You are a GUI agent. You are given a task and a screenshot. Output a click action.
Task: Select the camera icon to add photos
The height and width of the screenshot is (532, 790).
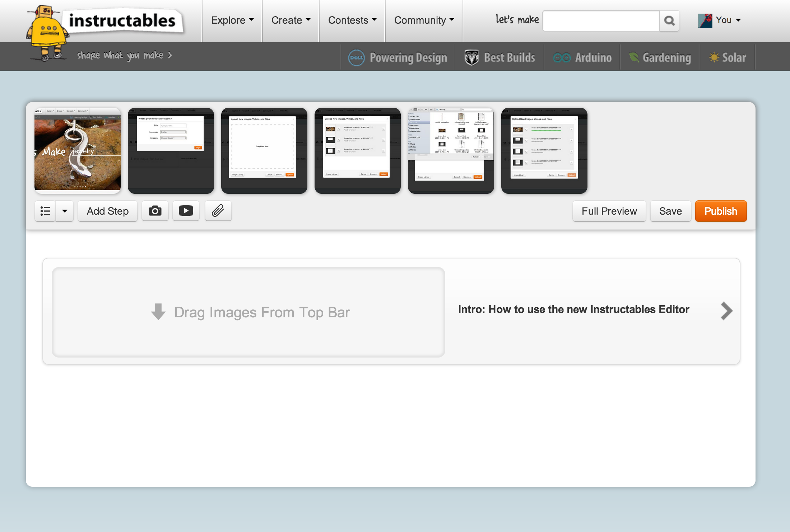(155, 211)
